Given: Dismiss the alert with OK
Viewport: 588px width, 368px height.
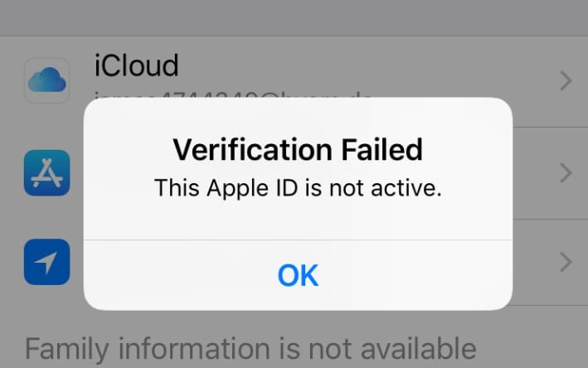Looking at the screenshot, I should coord(298,275).
